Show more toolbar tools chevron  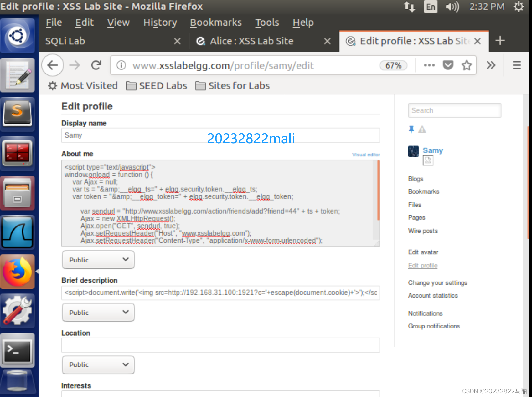pyautogui.click(x=491, y=65)
